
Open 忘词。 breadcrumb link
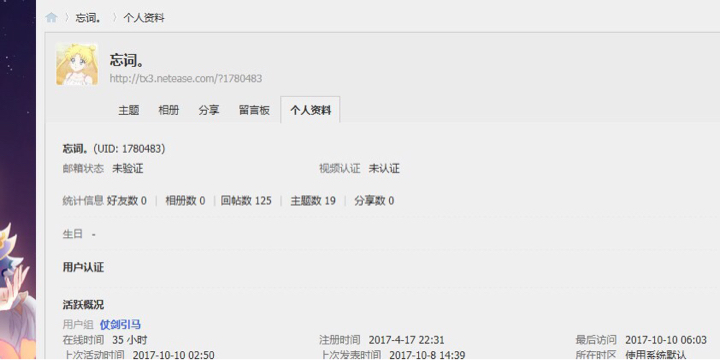pyautogui.click(x=88, y=18)
